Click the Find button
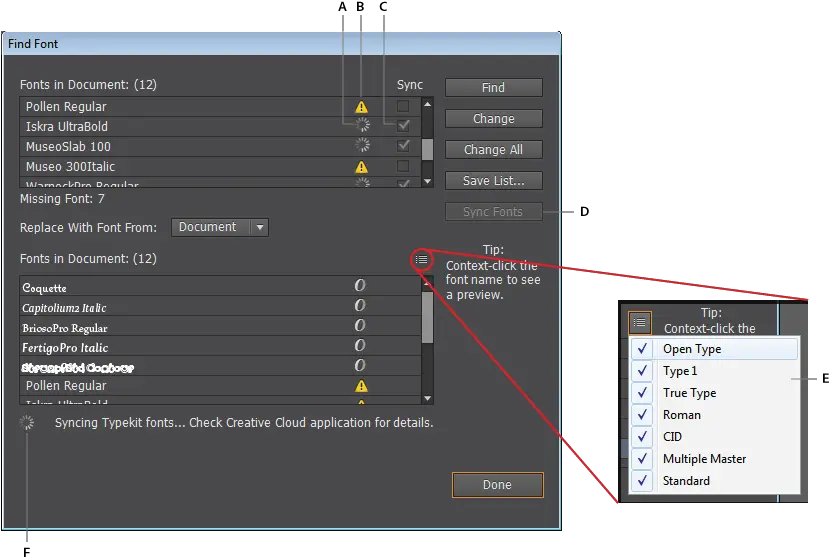The height and width of the screenshot is (557, 829). coord(494,88)
